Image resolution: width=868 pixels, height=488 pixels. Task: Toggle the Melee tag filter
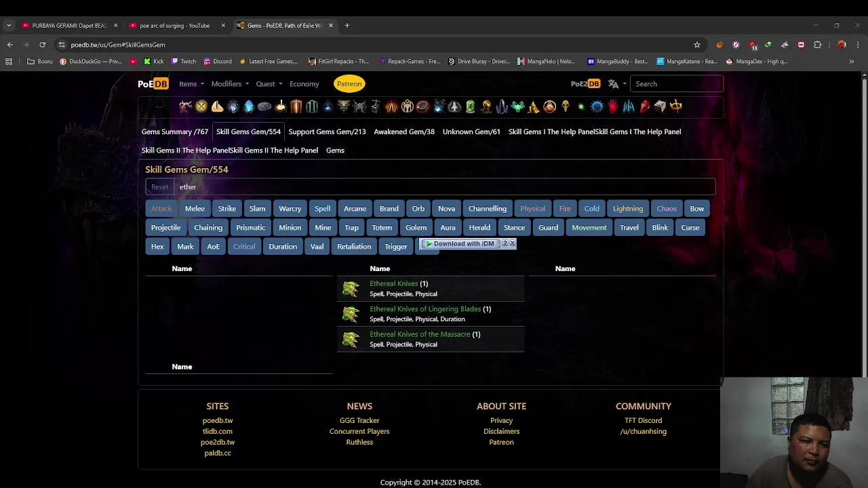[195, 209]
